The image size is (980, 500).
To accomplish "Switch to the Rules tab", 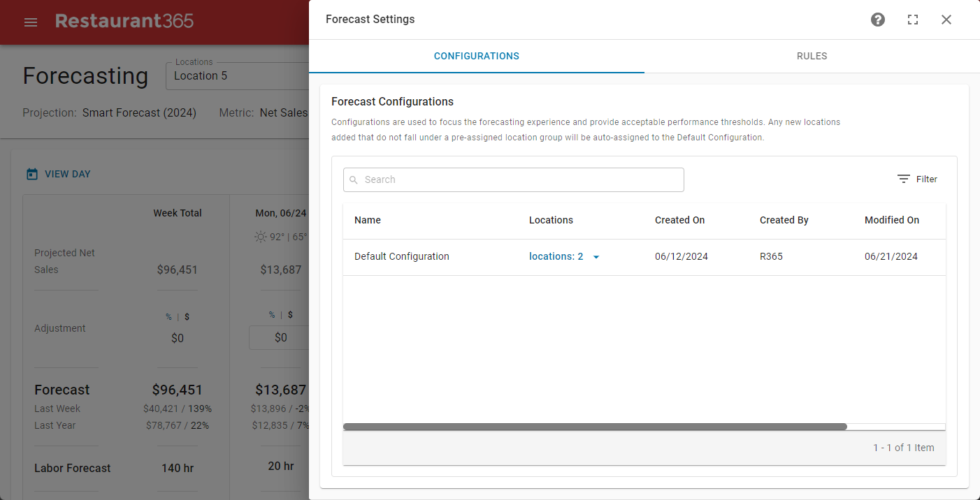I will tap(812, 56).
